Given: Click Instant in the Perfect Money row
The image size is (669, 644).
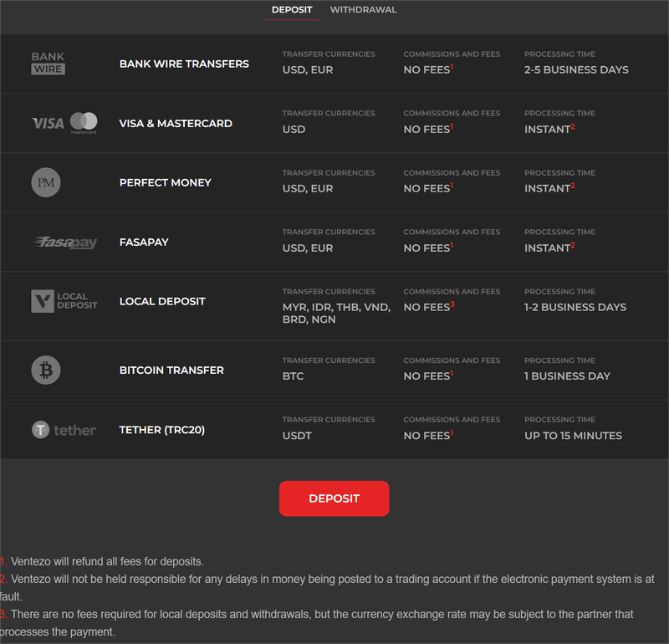Looking at the screenshot, I should pyautogui.click(x=549, y=188).
